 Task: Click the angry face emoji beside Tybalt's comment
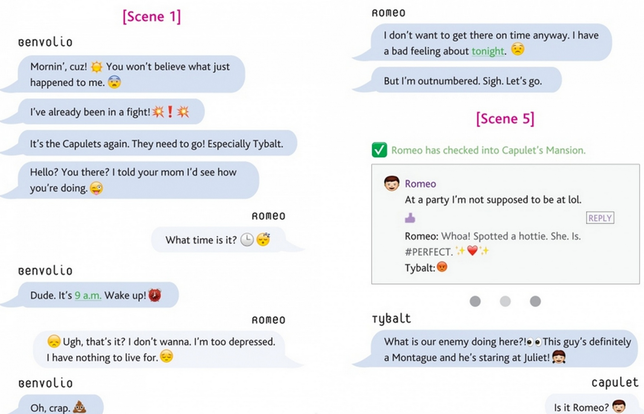point(443,267)
